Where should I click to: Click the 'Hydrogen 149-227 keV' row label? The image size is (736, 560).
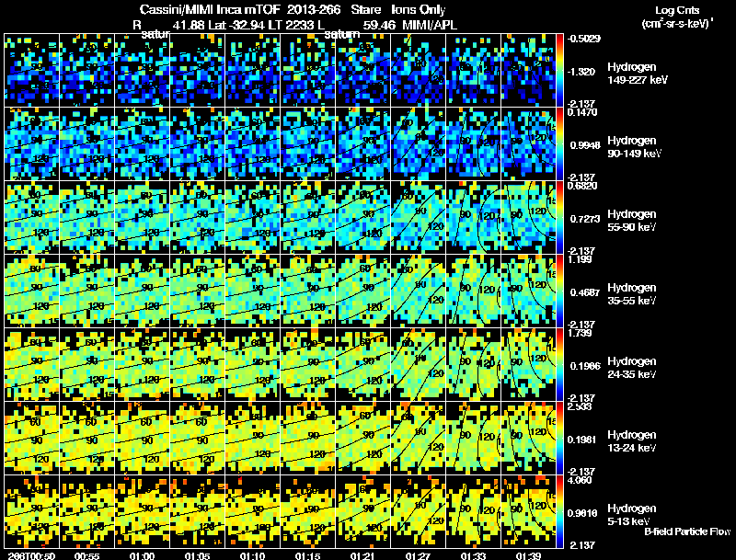click(x=638, y=74)
